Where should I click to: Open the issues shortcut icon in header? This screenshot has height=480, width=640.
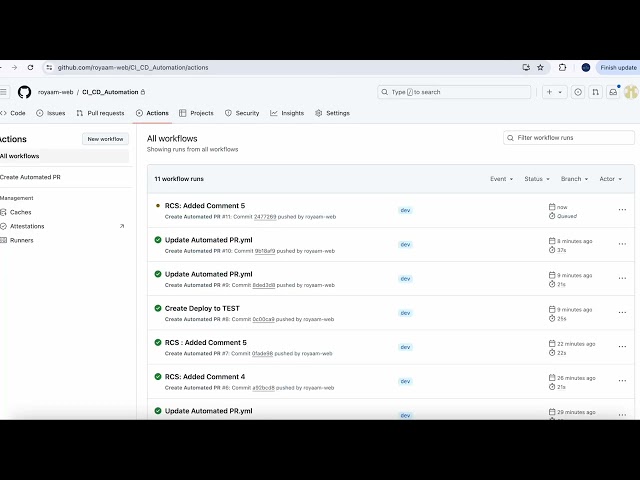[x=578, y=92]
